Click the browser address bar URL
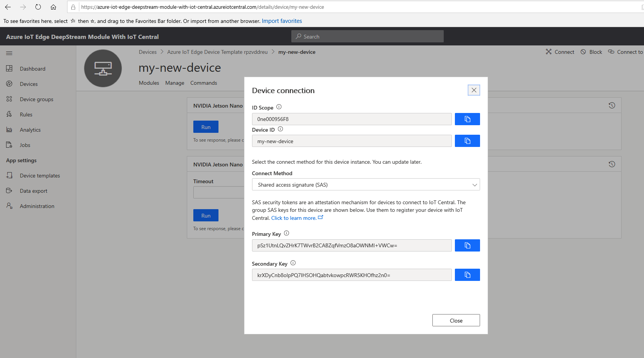The image size is (644, 358). click(202, 7)
